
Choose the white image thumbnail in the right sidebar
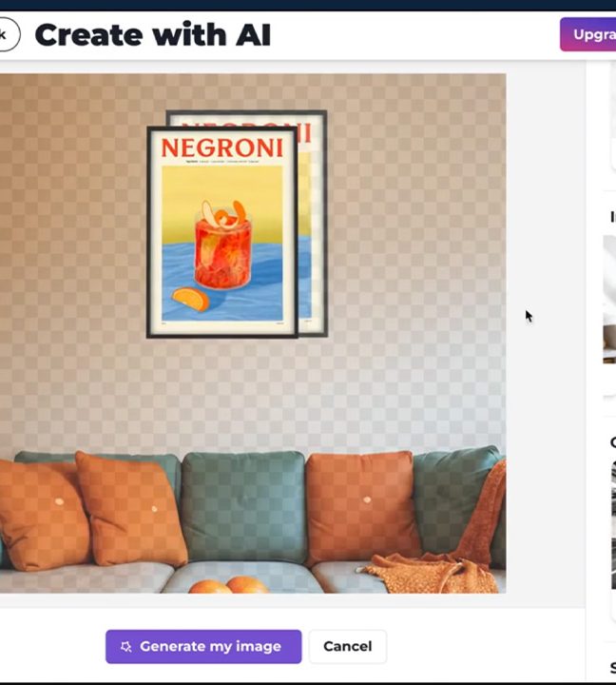pyautogui.click(x=609, y=299)
